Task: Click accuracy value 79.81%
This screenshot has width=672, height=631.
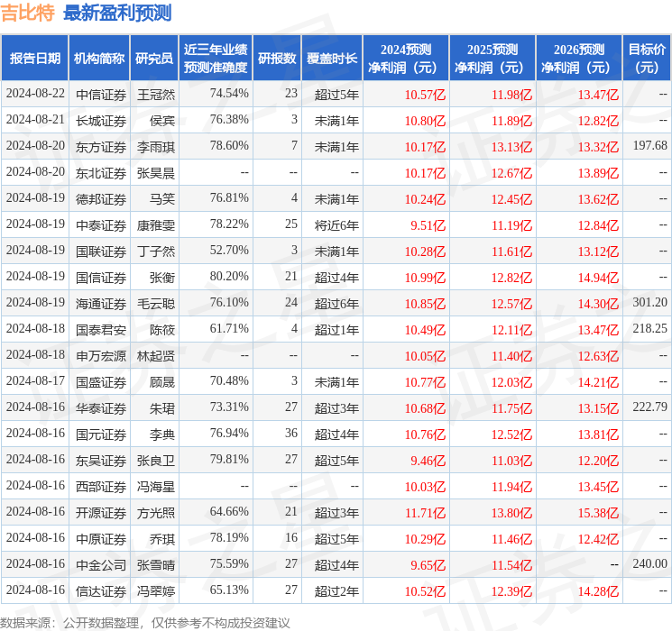Action: (229, 459)
